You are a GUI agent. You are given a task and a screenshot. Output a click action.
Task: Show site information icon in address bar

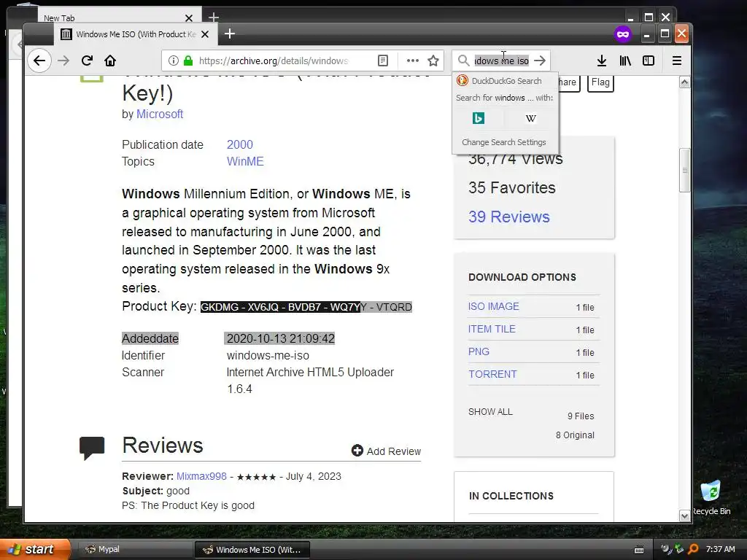pos(174,61)
